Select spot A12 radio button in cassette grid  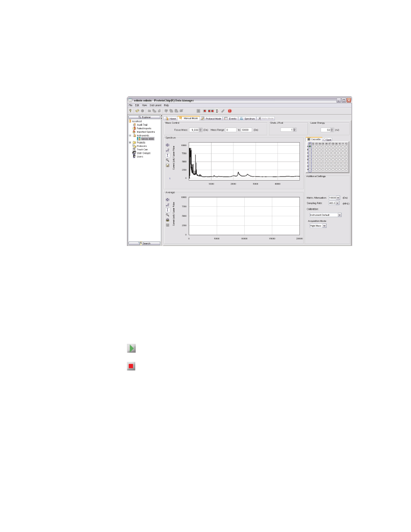coord(346,146)
